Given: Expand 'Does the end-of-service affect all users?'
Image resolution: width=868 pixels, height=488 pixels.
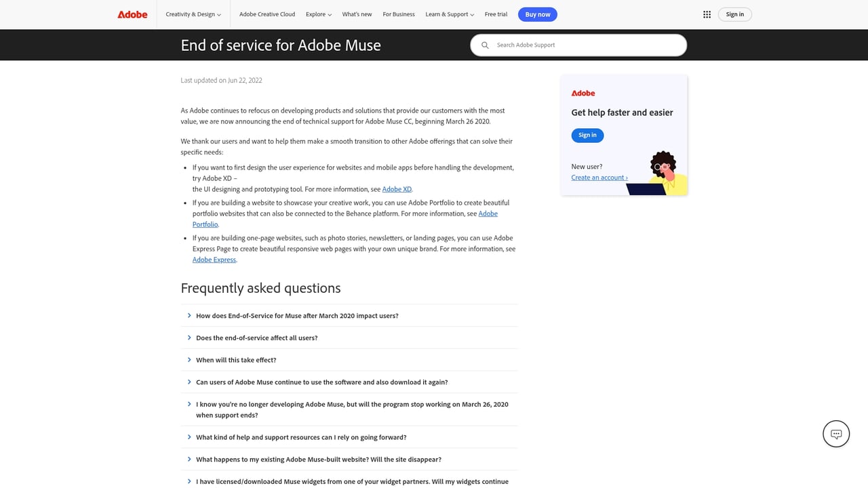Looking at the screenshot, I should click(x=256, y=338).
